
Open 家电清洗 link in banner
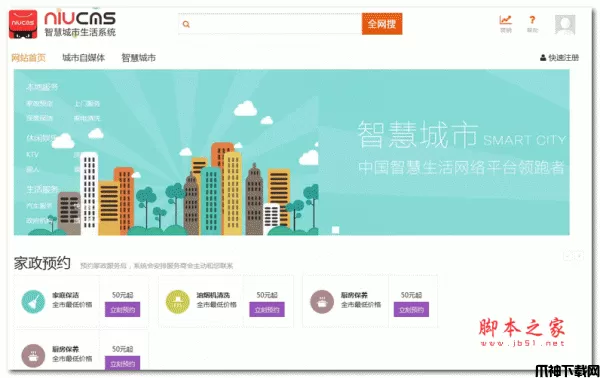coord(87,118)
